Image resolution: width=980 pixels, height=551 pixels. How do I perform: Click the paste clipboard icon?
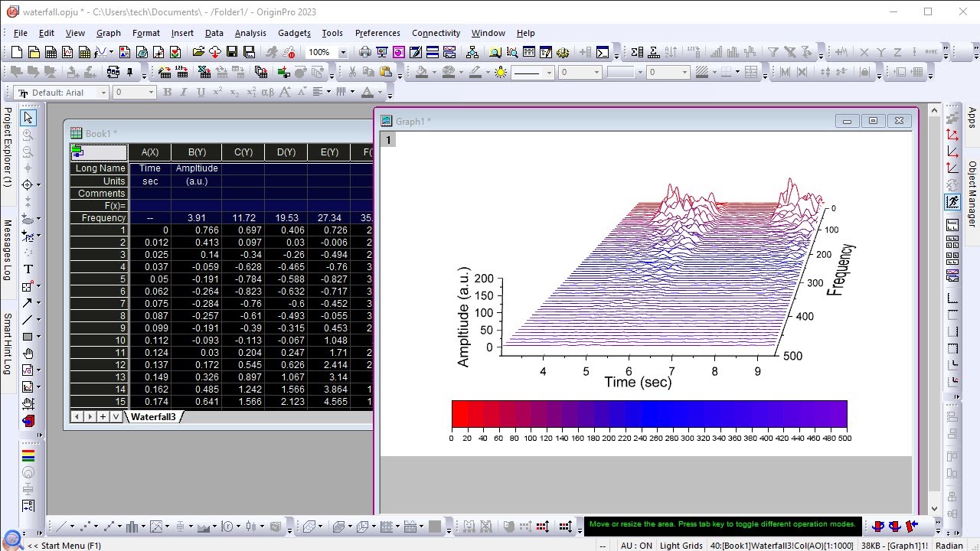click(x=385, y=72)
